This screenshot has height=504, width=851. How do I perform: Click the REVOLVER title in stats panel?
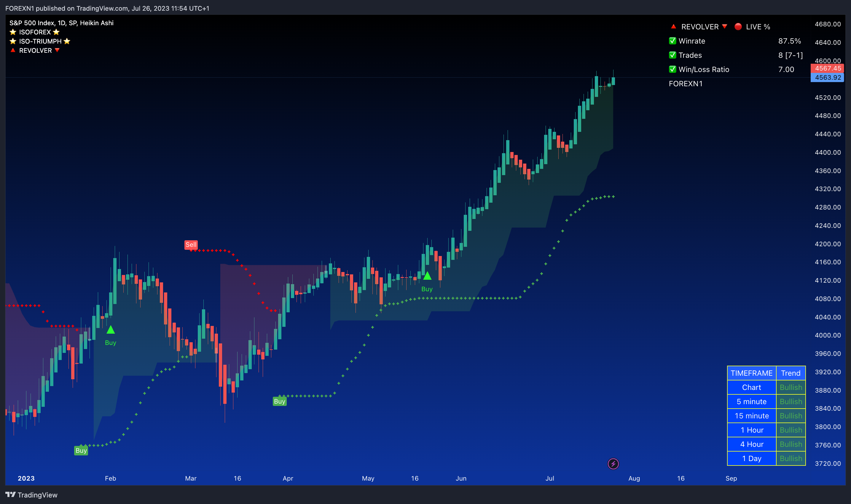pos(700,26)
